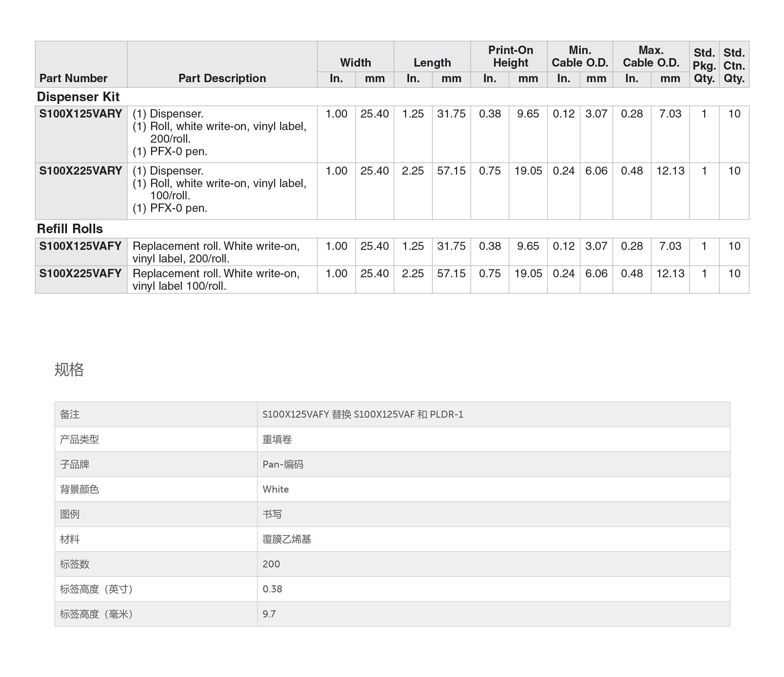The height and width of the screenshot is (677, 784).
Task: Select the S100X125VAFY refill roll row
Action: point(80,246)
